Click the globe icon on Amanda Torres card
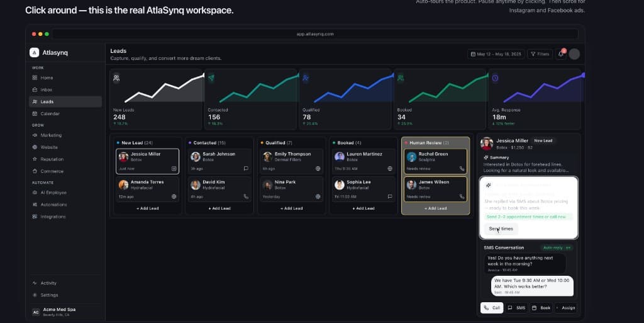The height and width of the screenshot is (323, 644). 174,196
